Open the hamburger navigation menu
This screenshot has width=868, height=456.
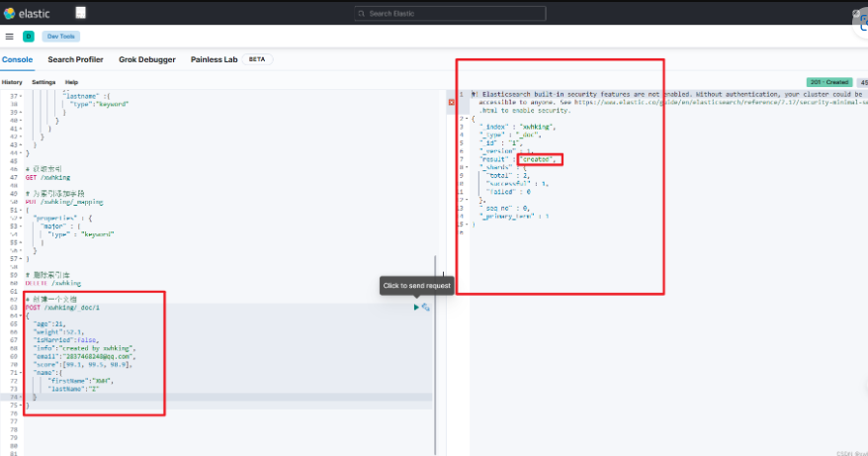click(9, 37)
